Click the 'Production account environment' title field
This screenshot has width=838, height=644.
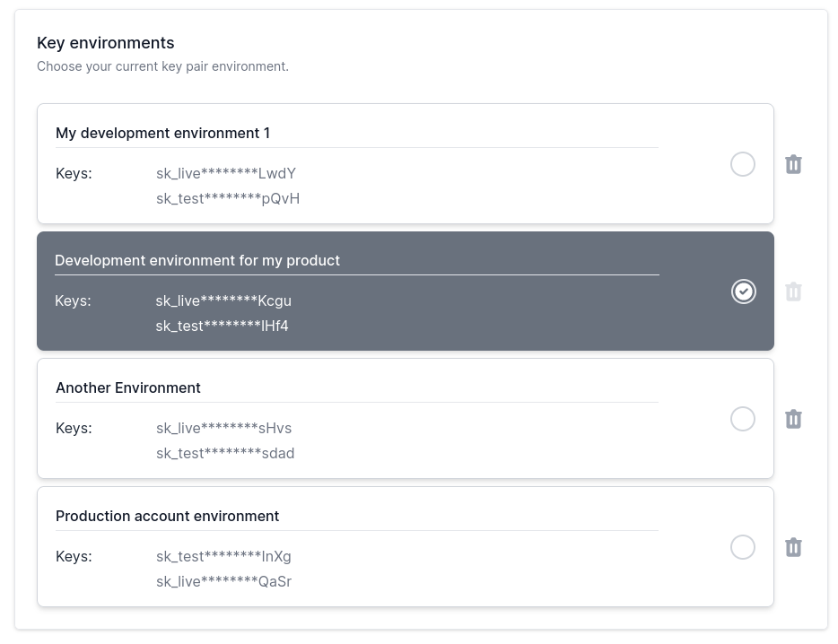click(167, 516)
